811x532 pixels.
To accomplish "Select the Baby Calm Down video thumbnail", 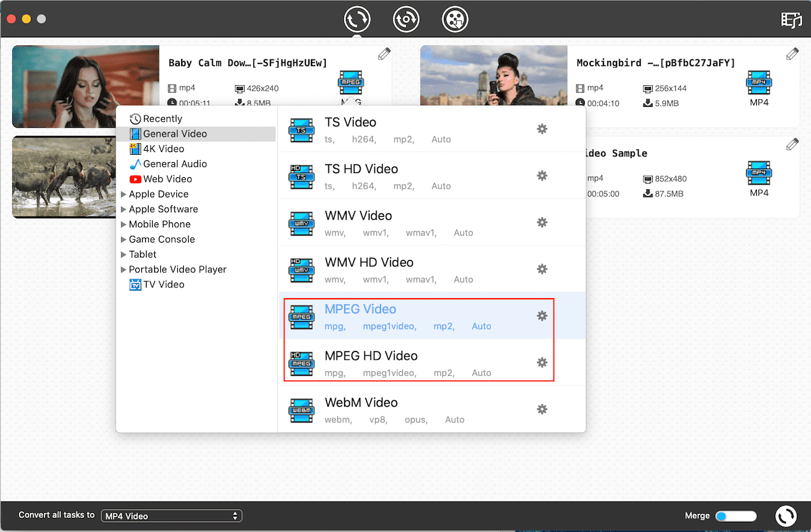I will coord(85,87).
